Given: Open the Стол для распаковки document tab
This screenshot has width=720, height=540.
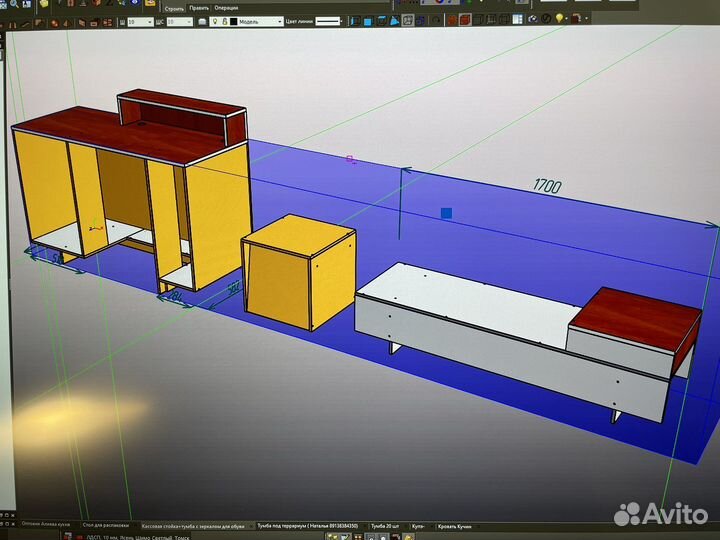Looking at the screenshot, I should click(107, 525).
